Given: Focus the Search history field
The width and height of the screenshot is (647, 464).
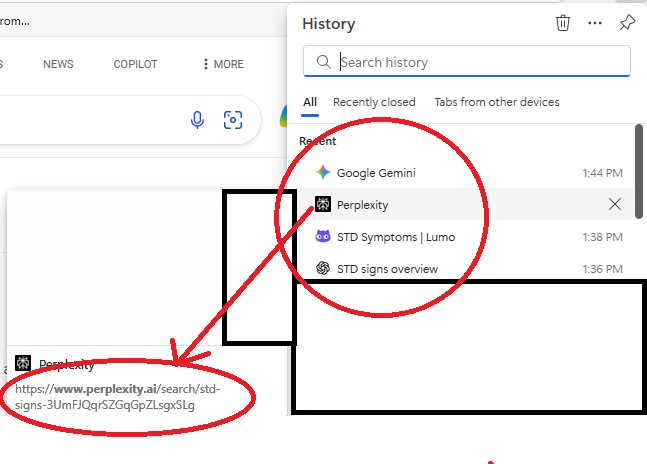Looking at the screenshot, I should coord(467,61).
